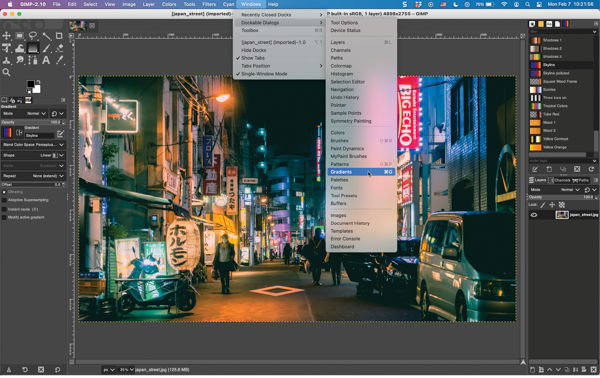
Task: Enable Modify active gradient checkbox
Action: (x=4, y=217)
